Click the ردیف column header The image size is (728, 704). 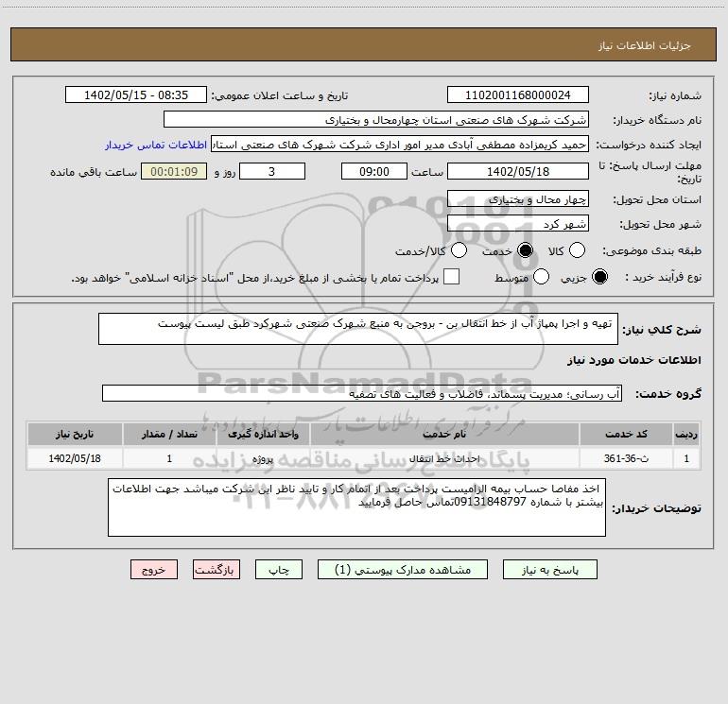686,434
